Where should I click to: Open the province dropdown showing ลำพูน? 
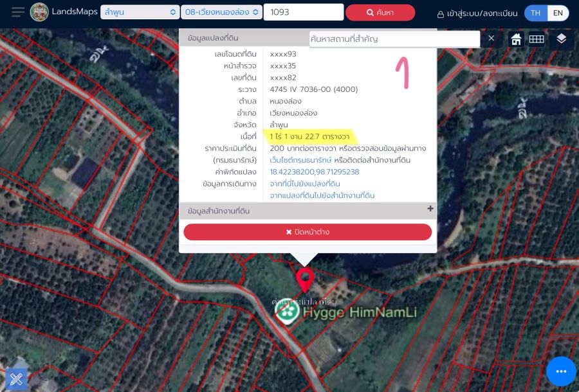click(140, 12)
